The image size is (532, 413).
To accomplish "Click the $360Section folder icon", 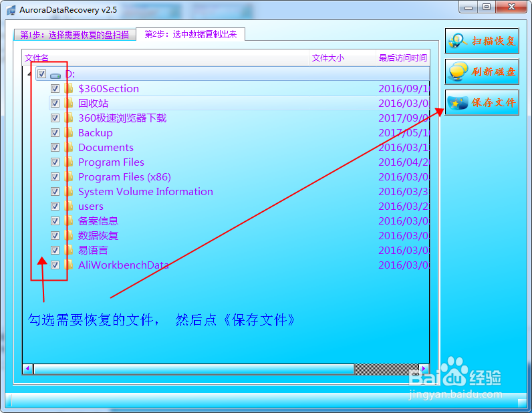I will 69,89.
